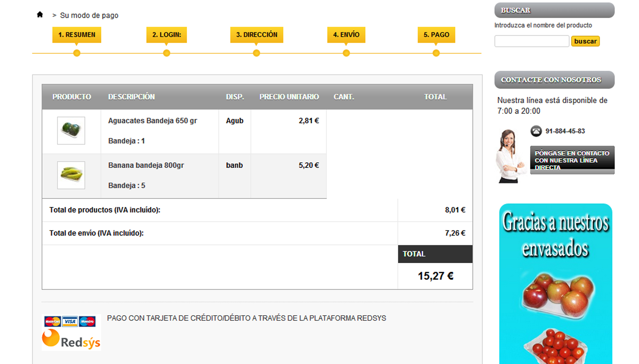The image size is (639, 364).
Task: Open the banana tray product thumbnail
Action: tap(71, 175)
